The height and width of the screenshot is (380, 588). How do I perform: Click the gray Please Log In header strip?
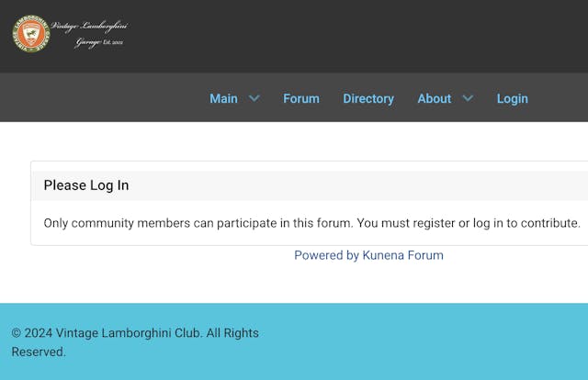coord(311,185)
